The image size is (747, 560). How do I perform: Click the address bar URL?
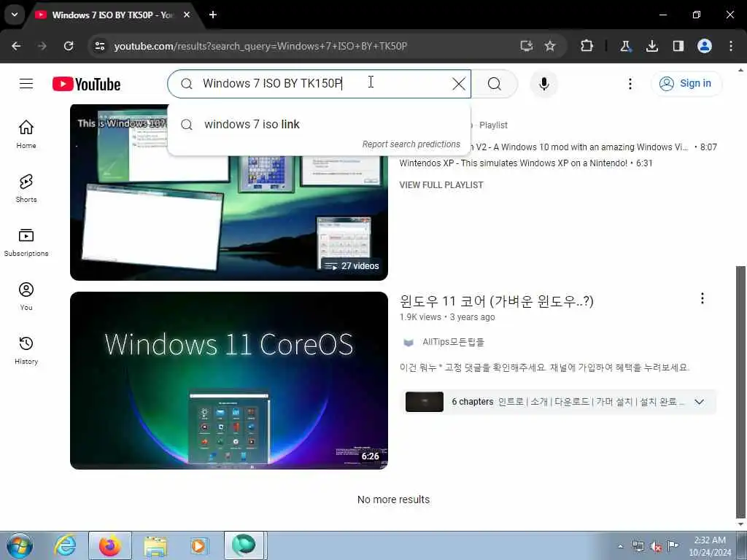coord(260,46)
